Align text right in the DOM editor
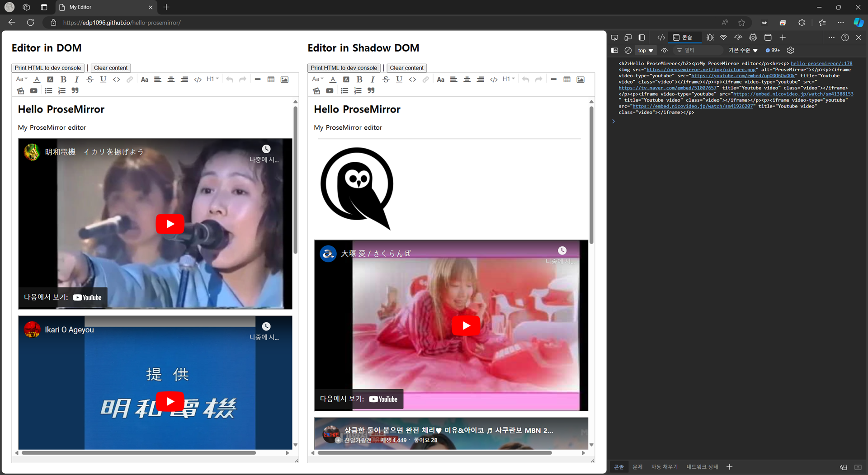The height and width of the screenshot is (475, 868). coord(184,80)
